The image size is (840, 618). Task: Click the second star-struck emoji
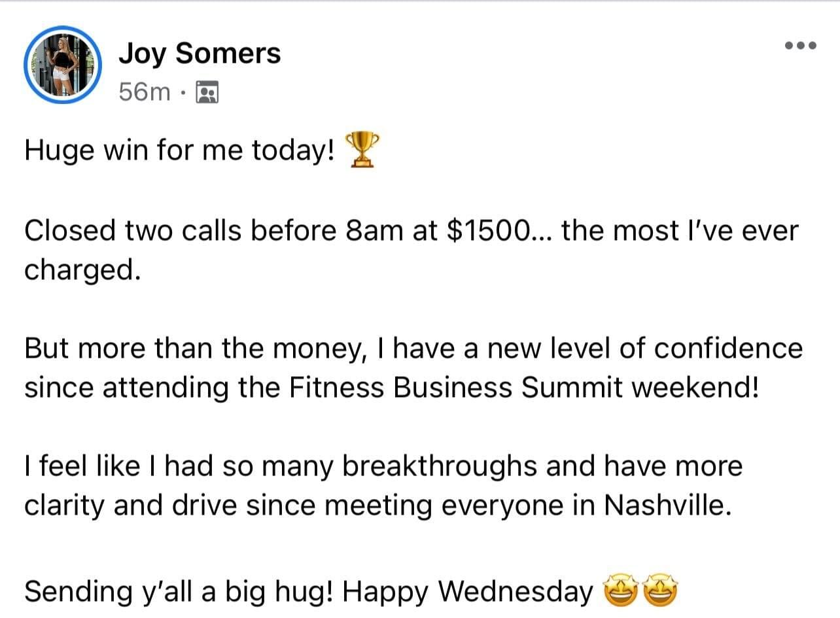pos(661,591)
